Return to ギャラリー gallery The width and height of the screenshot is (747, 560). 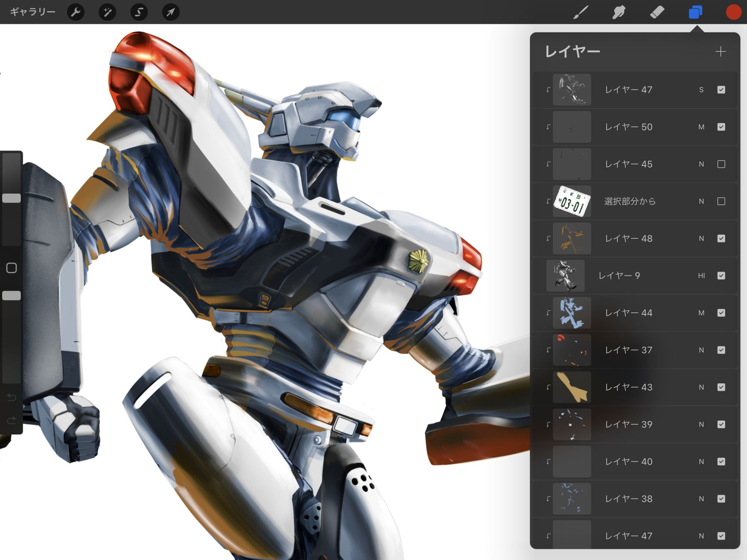(32, 12)
